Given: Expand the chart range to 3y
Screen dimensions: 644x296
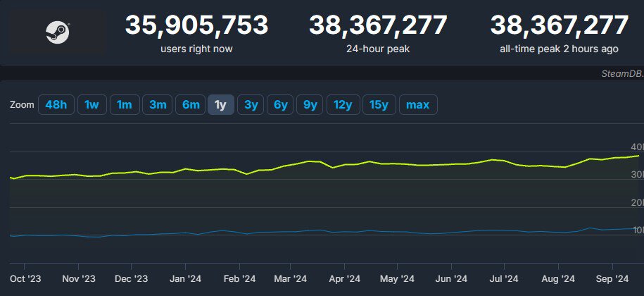Looking at the screenshot, I should click(x=251, y=105).
